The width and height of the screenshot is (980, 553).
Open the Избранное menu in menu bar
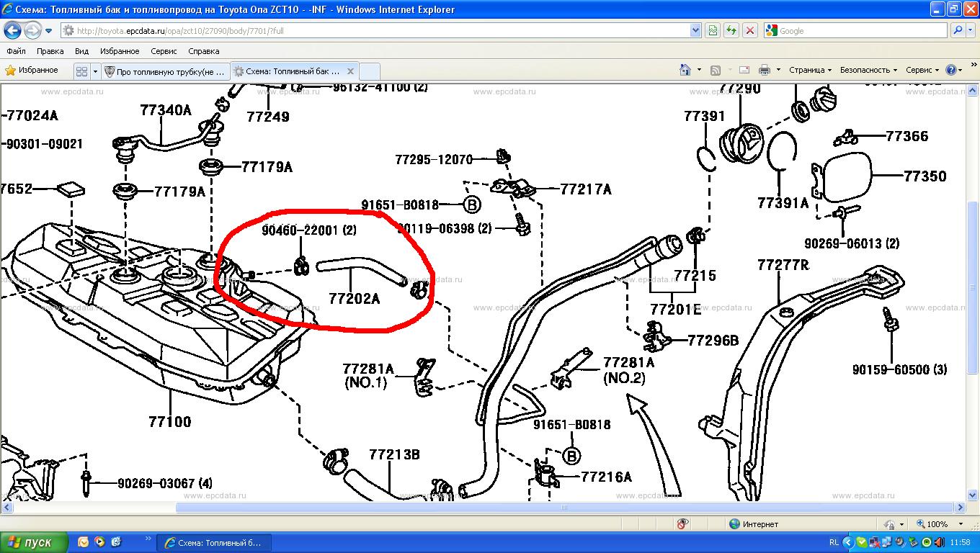pos(120,51)
